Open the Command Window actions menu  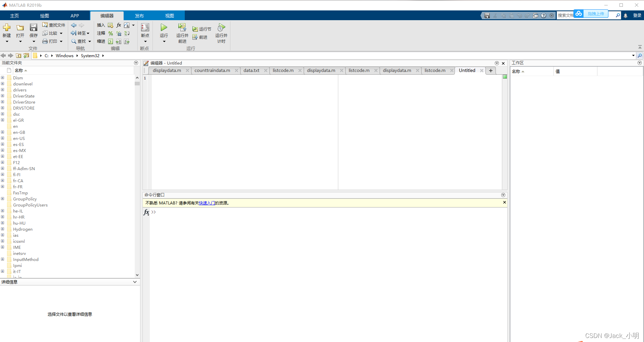(x=503, y=195)
